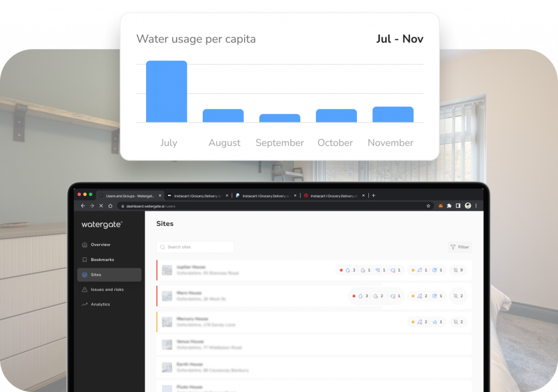
Task: Open the browser three-dot menu
Action: 476,206
